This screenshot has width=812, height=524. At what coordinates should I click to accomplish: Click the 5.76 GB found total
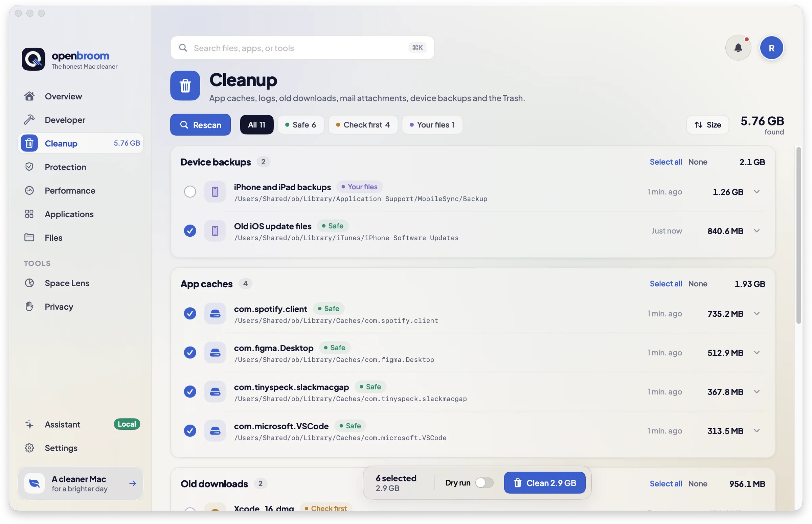[762, 125]
